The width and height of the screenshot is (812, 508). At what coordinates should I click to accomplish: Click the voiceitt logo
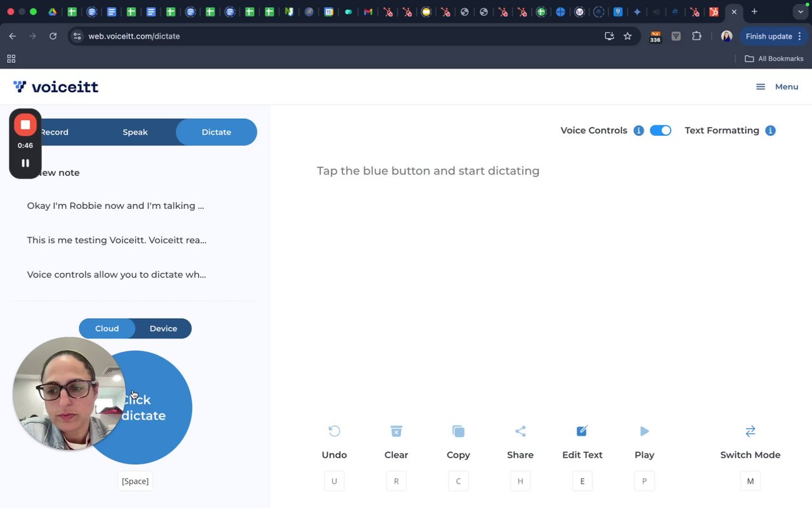tap(56, 86)
